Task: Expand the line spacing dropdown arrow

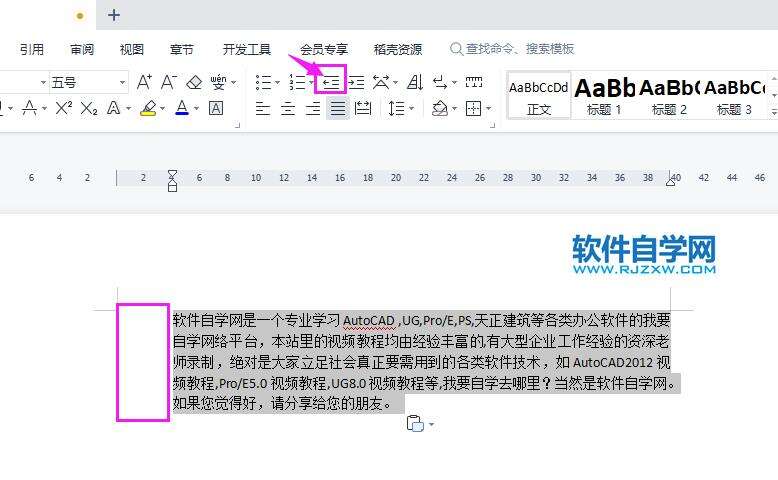Action: click(x=411, y=108)
